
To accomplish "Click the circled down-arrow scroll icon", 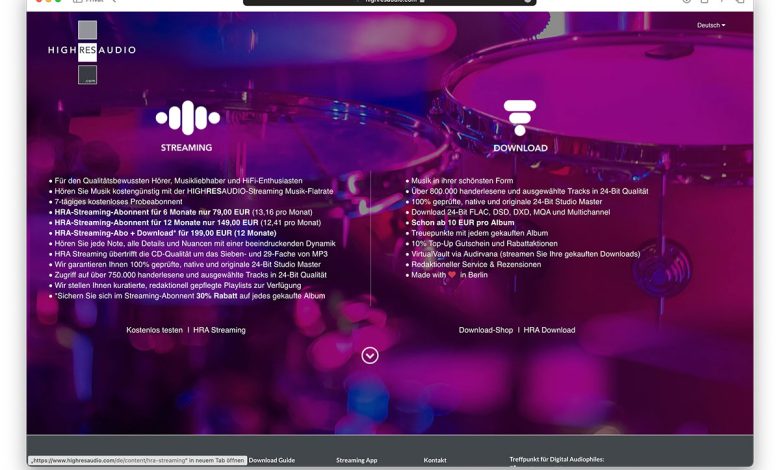I will tap(370, 355).
